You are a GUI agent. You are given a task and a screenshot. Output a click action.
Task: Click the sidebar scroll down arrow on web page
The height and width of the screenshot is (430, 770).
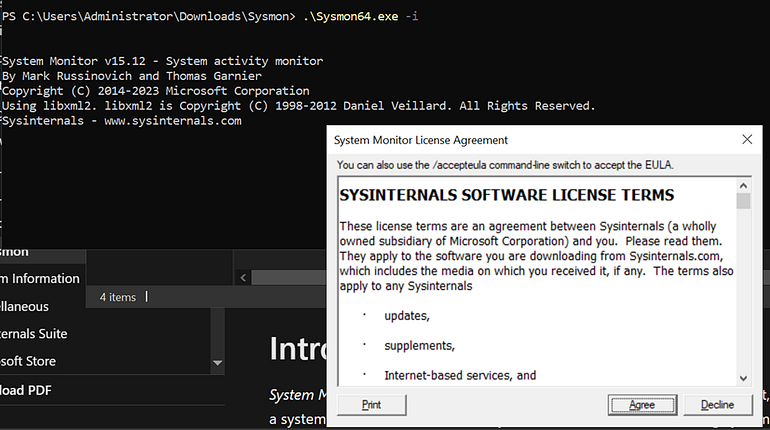(218, 363)
